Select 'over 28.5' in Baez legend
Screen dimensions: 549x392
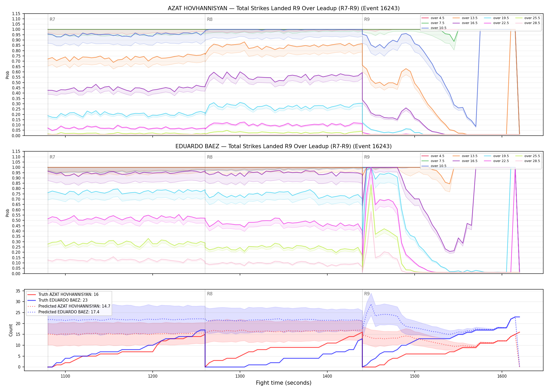pos(528,161)
